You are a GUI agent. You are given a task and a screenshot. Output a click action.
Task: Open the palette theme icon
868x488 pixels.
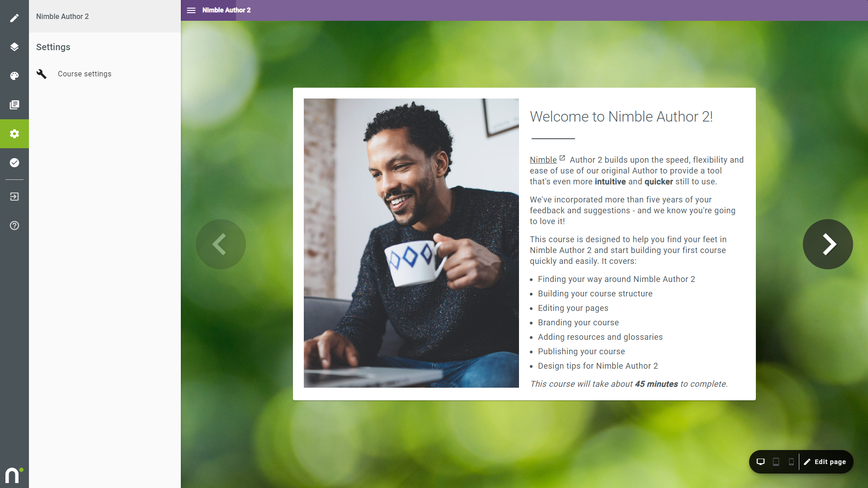click(x=14, y=76)
